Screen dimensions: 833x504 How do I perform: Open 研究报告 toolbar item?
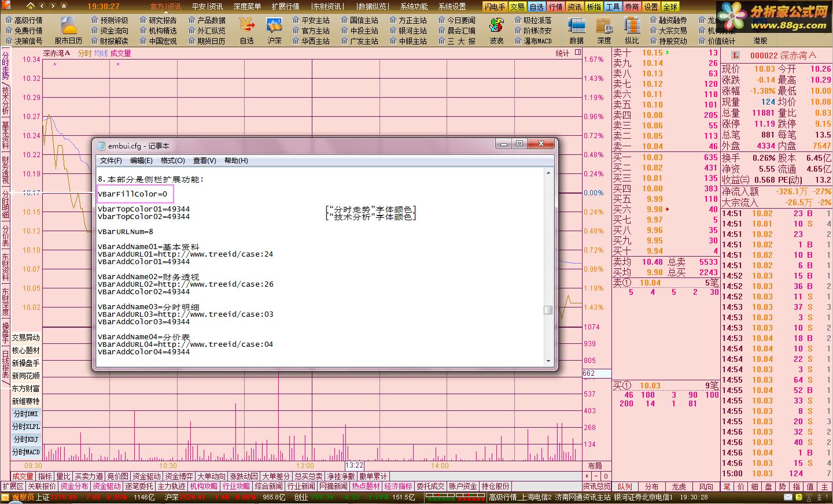coord(159,20)
